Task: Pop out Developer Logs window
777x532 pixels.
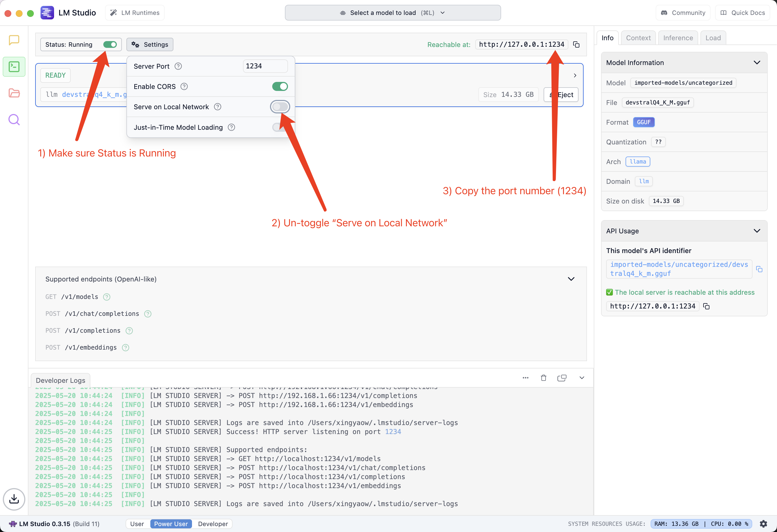Action: tap(562, 378)
